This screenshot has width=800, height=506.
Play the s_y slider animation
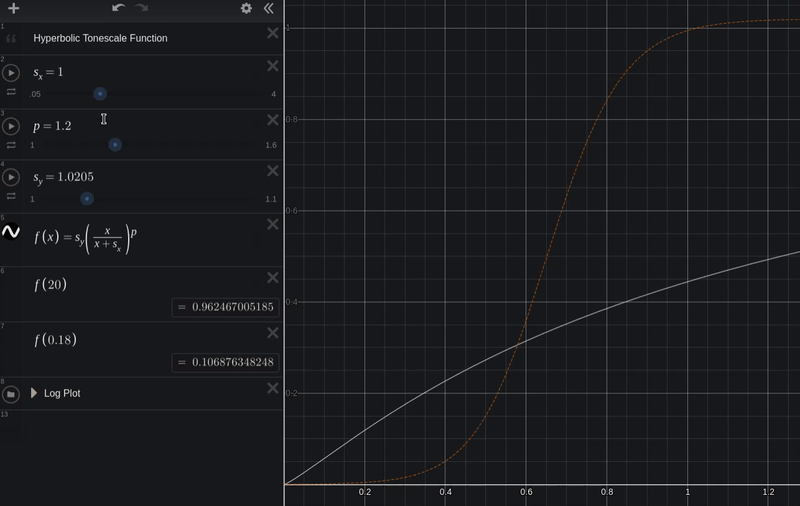pyautogui.click(x=12, y=178)
